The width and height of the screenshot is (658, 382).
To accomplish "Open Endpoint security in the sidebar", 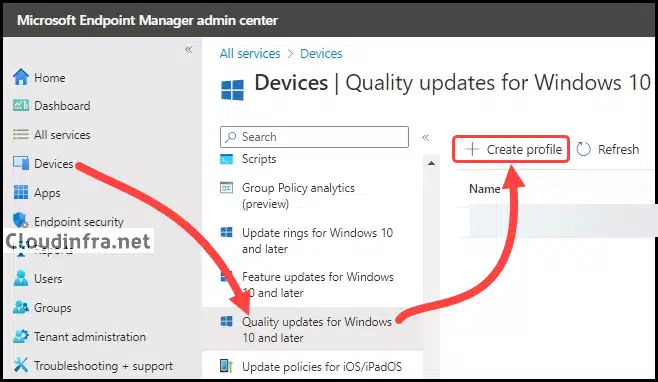I will 79,221.
